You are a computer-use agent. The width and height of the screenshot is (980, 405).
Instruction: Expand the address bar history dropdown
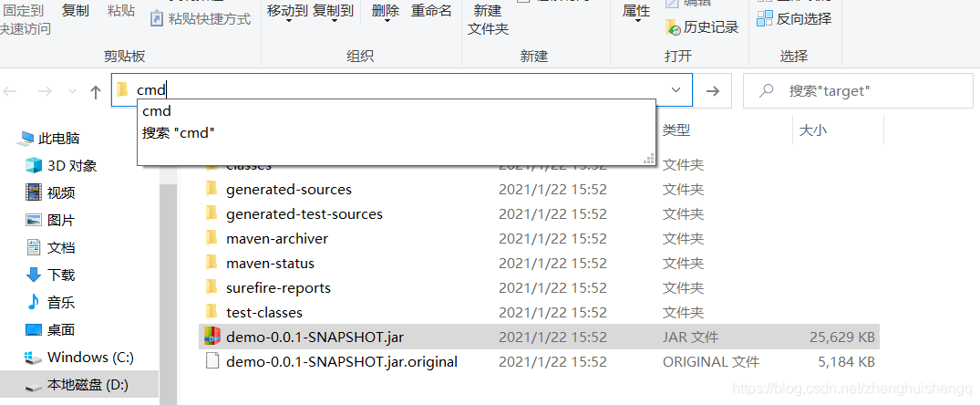(x=676, y=90)
